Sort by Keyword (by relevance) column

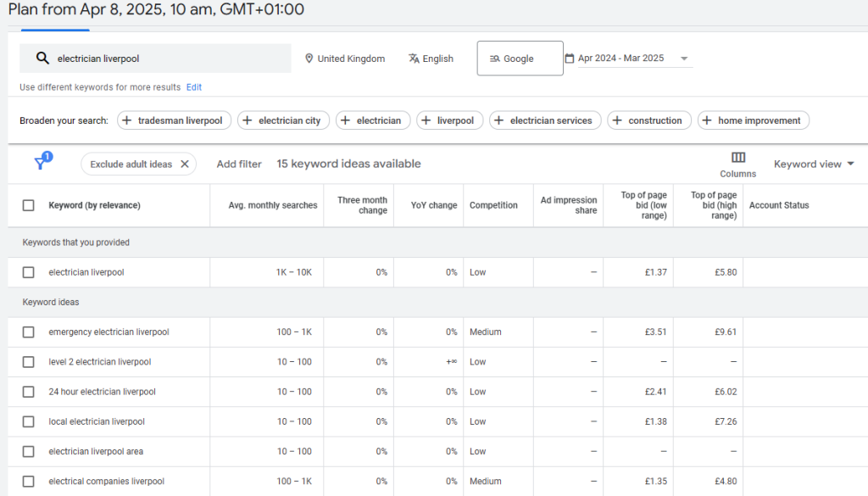click(94, 205)
